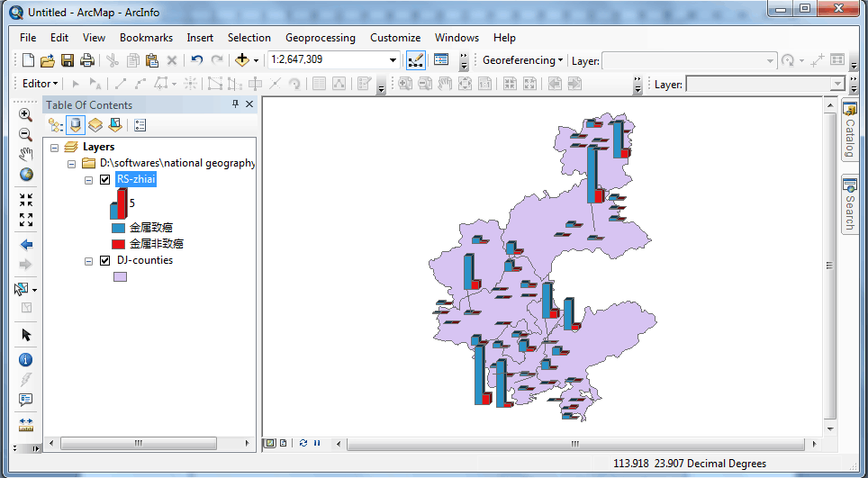Click the Add Data button icon
This screenshot has width=868, height=478.
(241, 60)
